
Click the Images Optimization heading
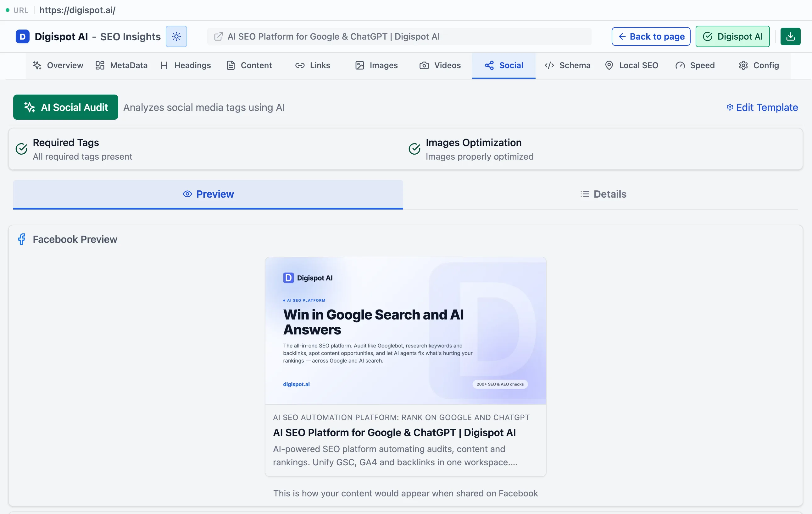(x=473, y=142)
